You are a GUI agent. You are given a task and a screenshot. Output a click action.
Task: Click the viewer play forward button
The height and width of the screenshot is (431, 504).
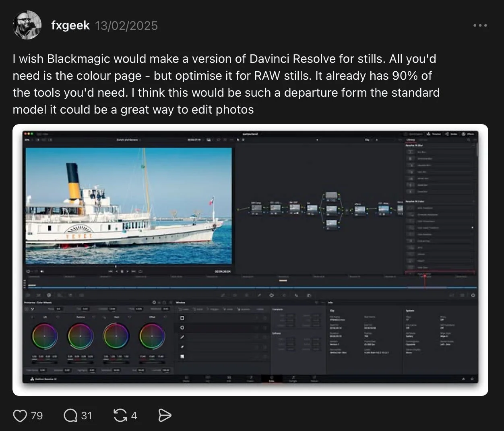128,271
